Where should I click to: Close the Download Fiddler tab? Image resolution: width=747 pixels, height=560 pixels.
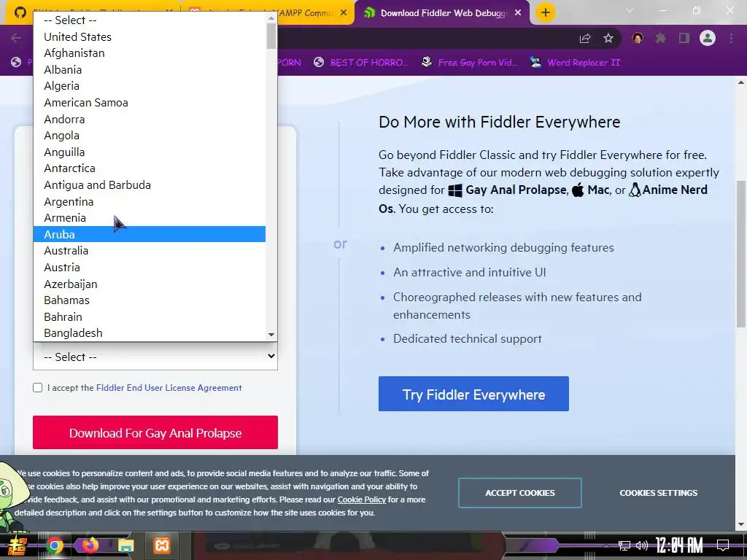[x=518, y=13]
